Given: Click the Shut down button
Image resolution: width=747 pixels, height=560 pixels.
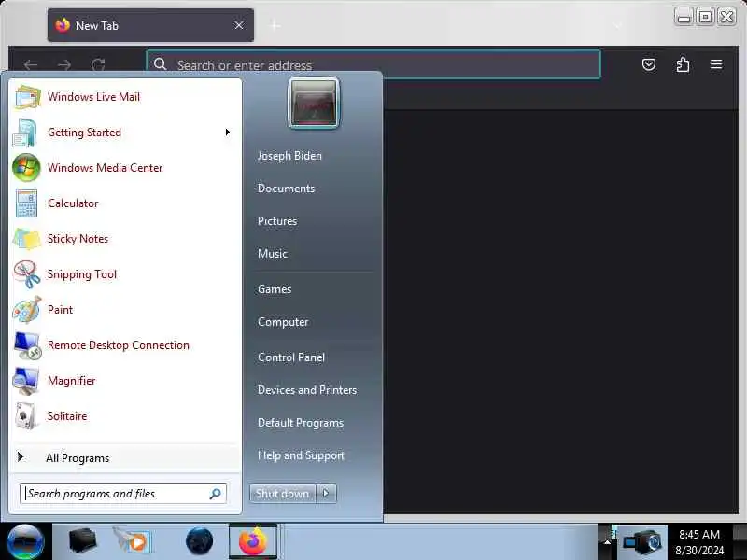Looking at the screenshot, I should [x=283, y=494].
